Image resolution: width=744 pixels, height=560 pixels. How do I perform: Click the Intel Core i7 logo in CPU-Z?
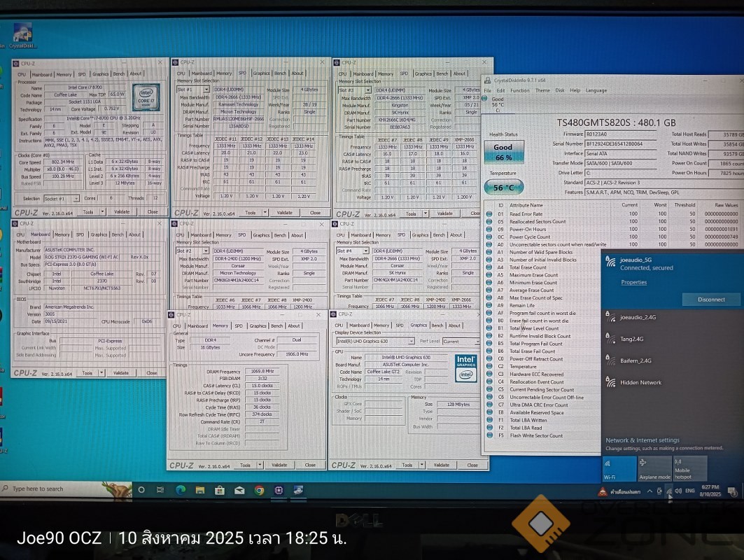click(146, 97)
